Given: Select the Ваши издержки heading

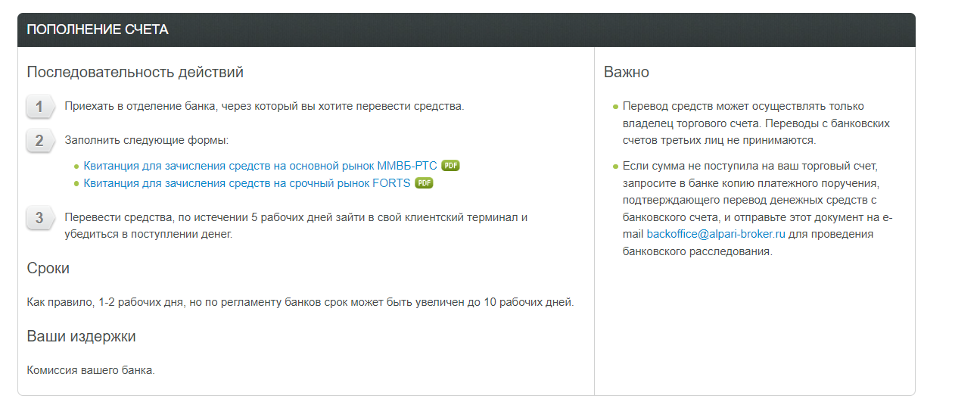Looking at the screenshot, I should pos(81,336).
